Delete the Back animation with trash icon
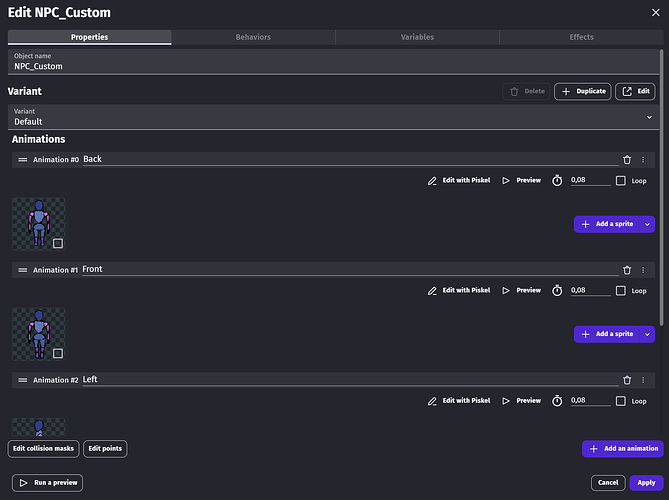Image resolution: width=669 pixels, height=500 pixels. click(627, 160)
